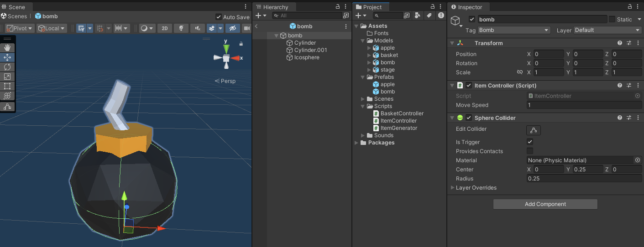Open Project panel more options menu

click(x=441, y=7)
